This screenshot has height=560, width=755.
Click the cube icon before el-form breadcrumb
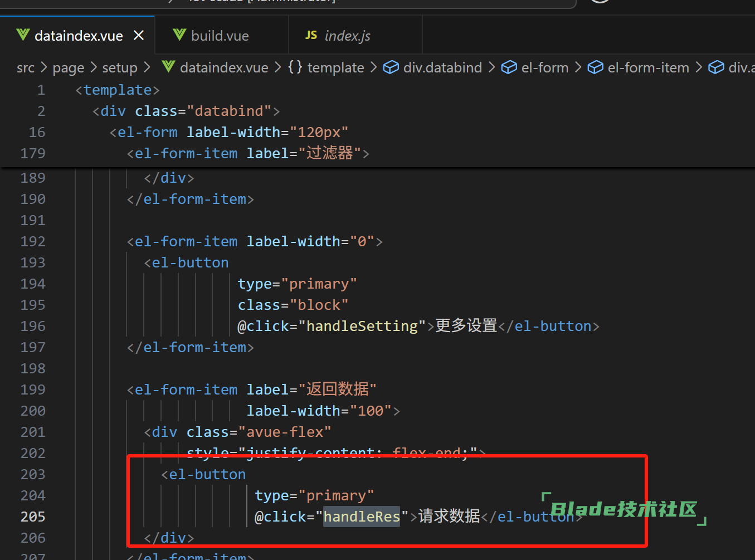click(x=509, y=67)
